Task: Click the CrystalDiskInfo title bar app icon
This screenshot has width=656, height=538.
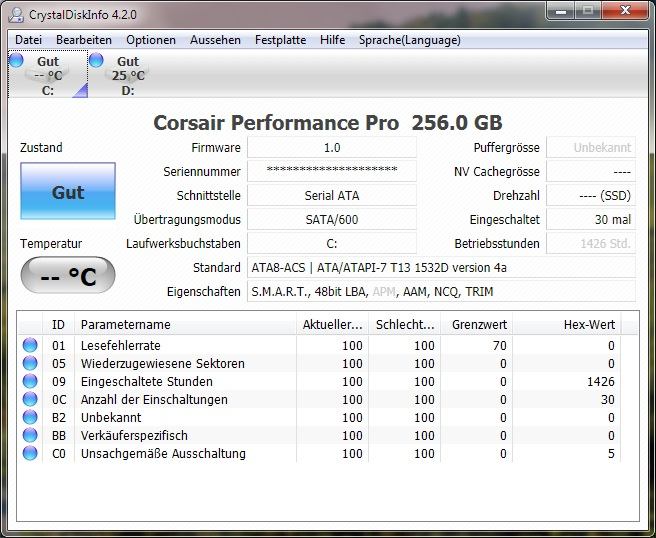Action: pos(16,15)
